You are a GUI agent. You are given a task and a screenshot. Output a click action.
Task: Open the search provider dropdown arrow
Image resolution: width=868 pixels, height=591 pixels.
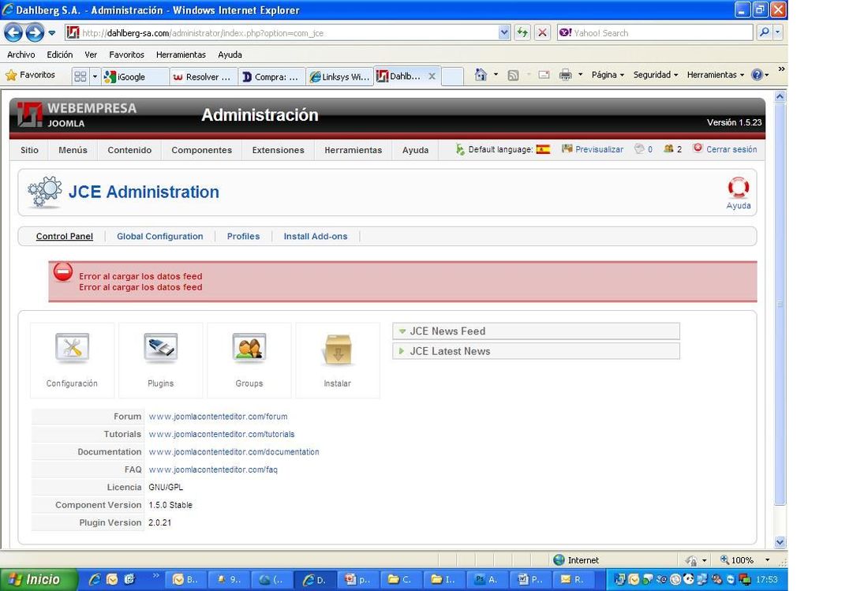tap(778, 32)
